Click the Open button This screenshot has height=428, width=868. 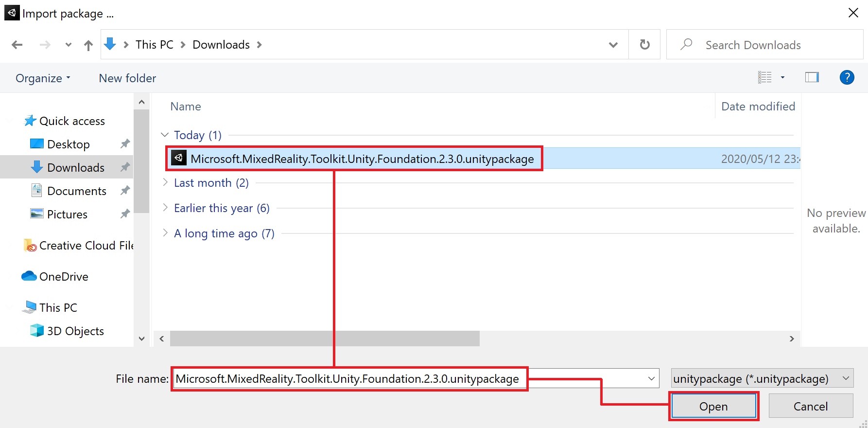713,406
